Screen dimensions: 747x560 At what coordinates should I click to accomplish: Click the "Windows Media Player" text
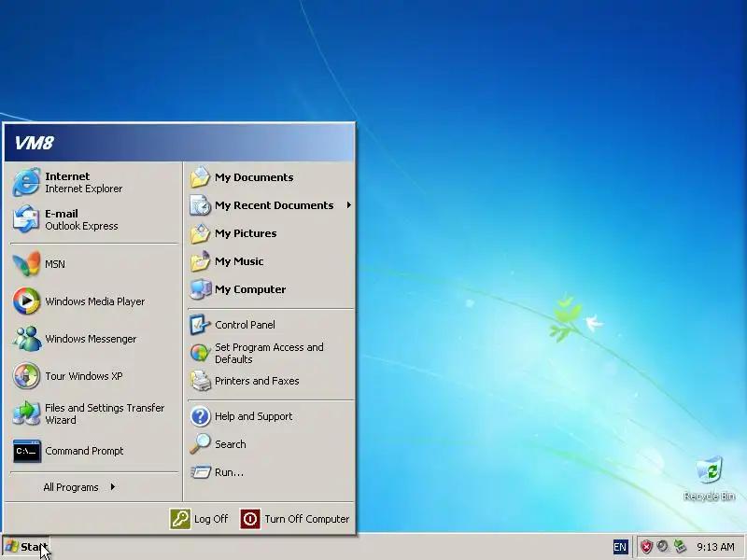click(95, 301)
